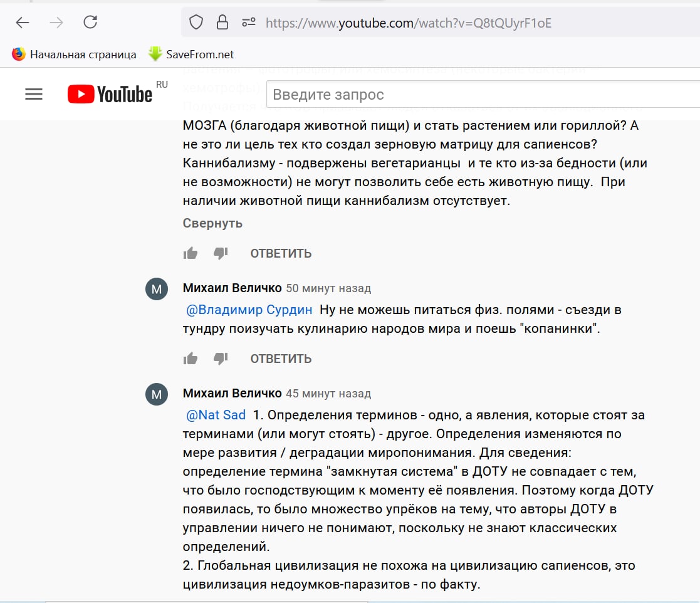The width and height of the screenshot is (700, 603).
Task: Collapse the long comment with Свернуть
Action: (212, 223)
